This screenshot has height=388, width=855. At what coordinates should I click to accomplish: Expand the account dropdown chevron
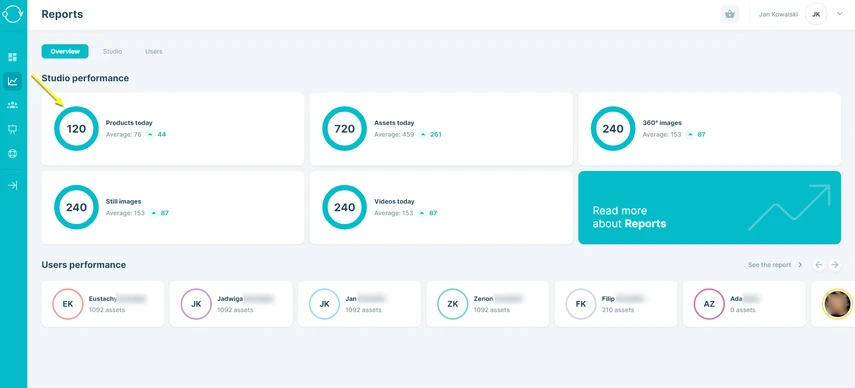point(840,14)
